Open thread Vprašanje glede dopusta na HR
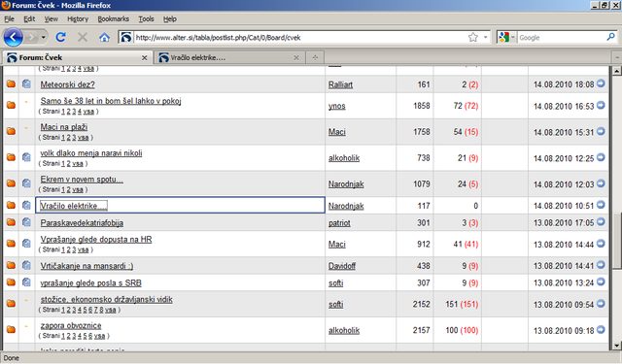The width and height of the screenshot is (622, 364). (96, 240)
